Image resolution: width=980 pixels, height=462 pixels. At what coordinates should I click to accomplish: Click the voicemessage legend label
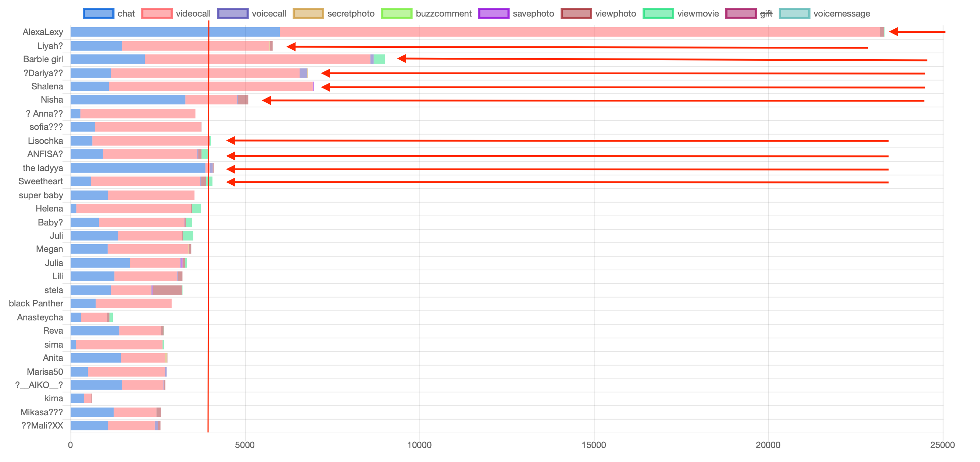(841, 14)
